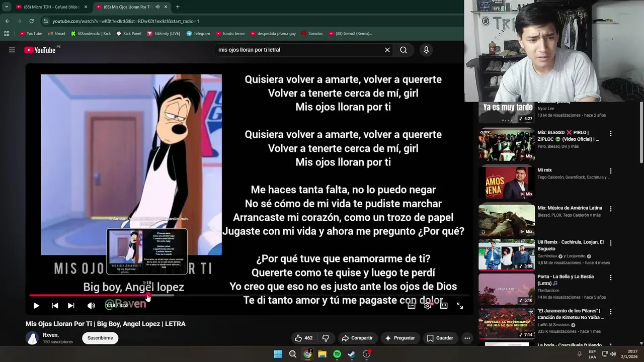Enter fullscreen on the video player
The image size is (644, 362).
460,306
